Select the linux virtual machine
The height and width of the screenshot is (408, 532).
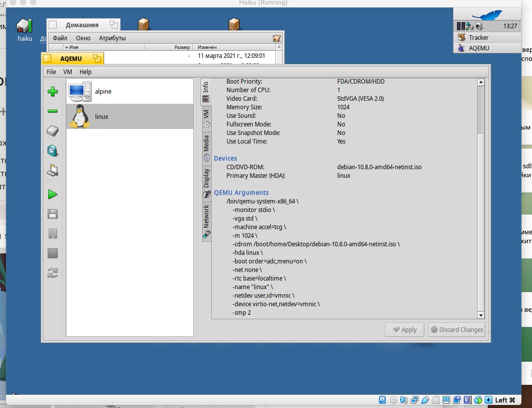tap(130, 116)
